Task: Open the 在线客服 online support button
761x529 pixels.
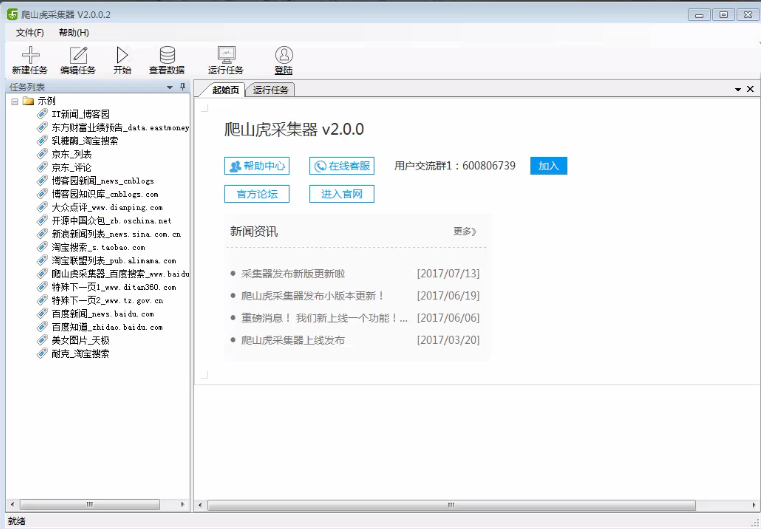Action: click(x=341, y=166)
